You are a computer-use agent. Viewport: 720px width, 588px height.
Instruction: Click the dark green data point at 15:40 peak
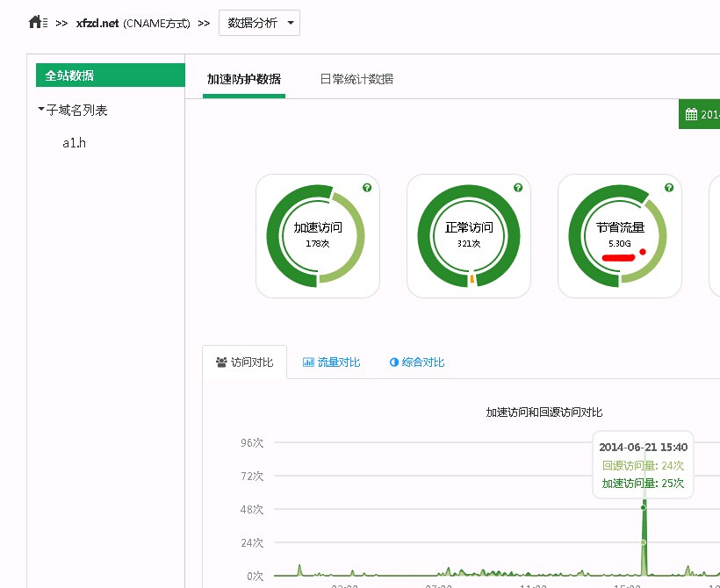pos(644,507)
